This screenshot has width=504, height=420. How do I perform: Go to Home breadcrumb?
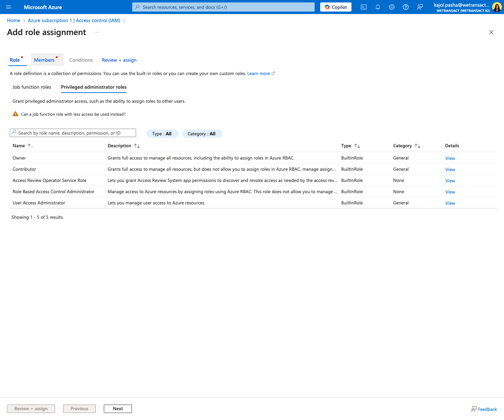[14, 21]
